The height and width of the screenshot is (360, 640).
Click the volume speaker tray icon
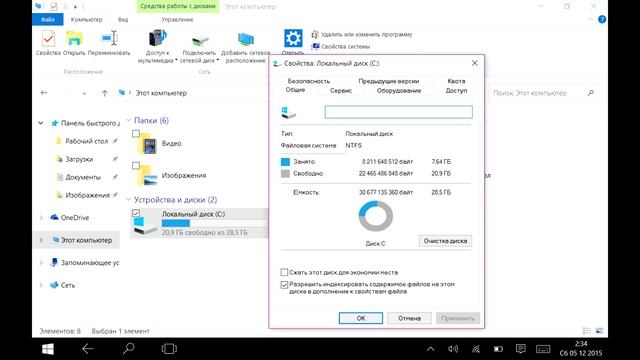tap(453, 349)
